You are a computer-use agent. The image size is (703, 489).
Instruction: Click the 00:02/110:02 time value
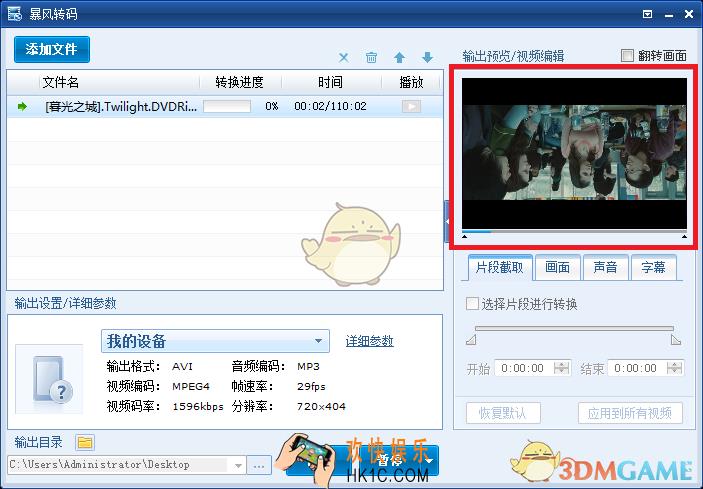coord(330,106)
